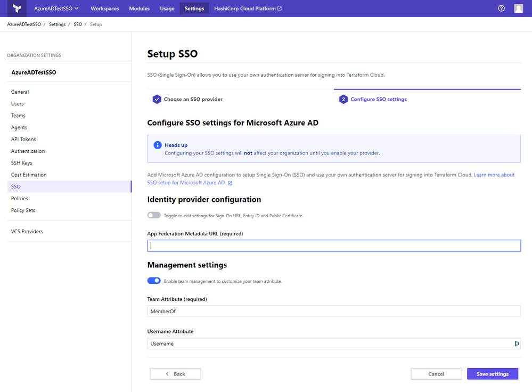Select Configure SSO settings step
This screenshot has width=532, height=392.
coord(378,99)
